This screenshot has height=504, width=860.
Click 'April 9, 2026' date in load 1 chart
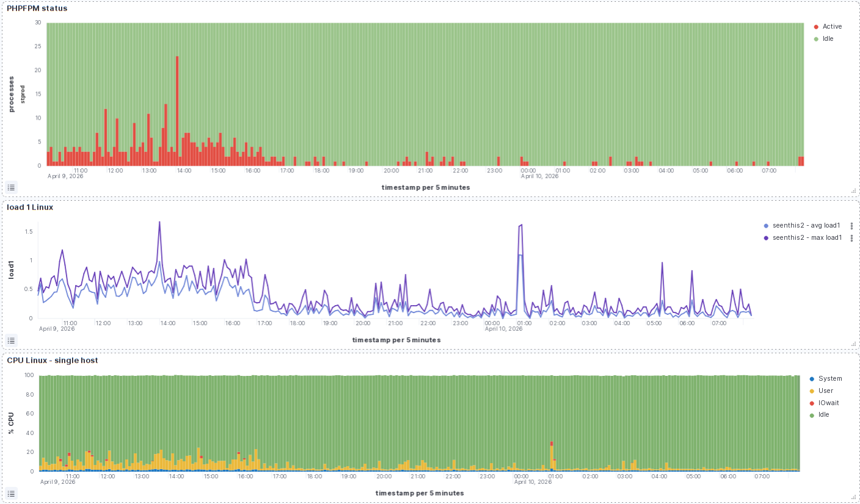[57, 329]
